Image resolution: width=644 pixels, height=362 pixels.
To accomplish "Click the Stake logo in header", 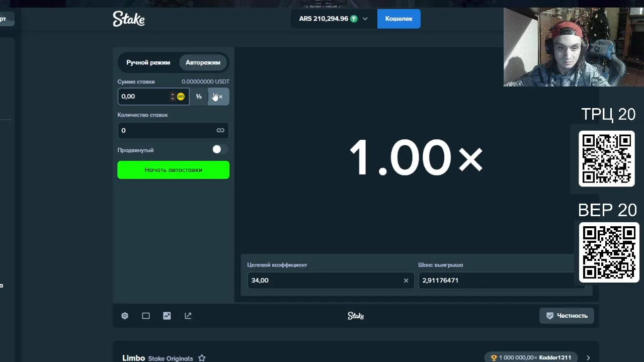I will (129, 19).
